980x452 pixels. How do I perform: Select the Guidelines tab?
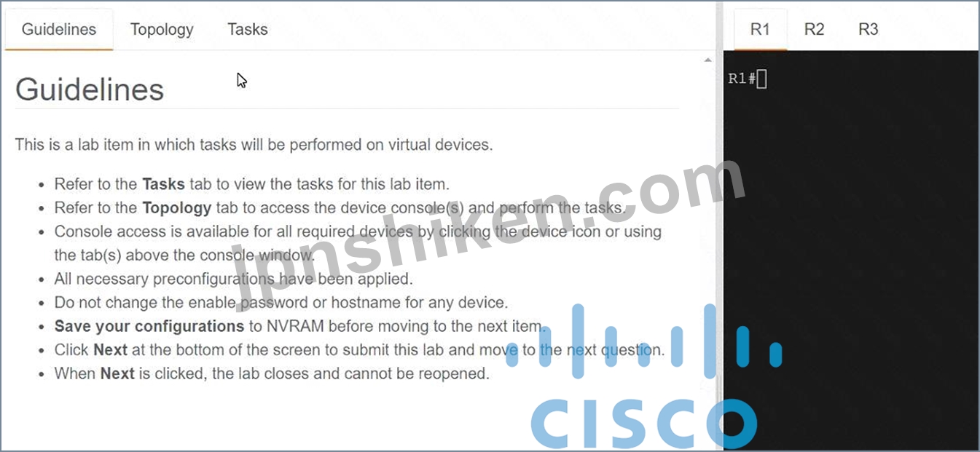(59, 29)
